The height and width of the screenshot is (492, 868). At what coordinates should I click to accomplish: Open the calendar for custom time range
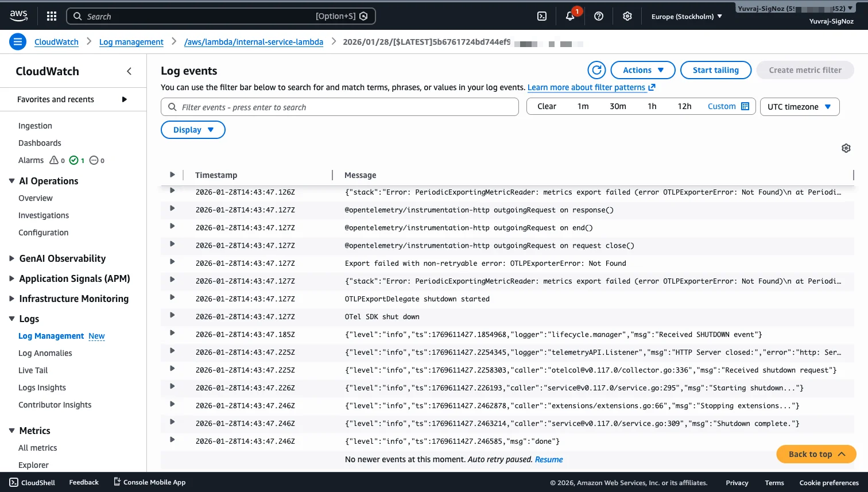click(746, 106)
